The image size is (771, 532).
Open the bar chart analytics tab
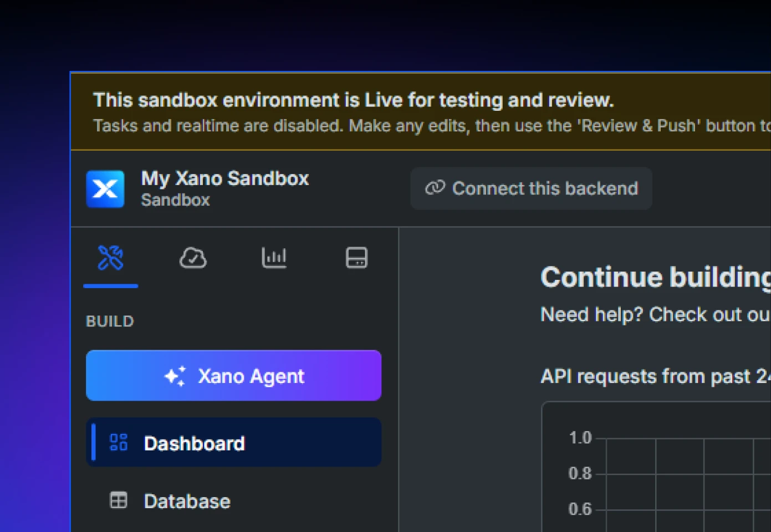pos(274,258)
